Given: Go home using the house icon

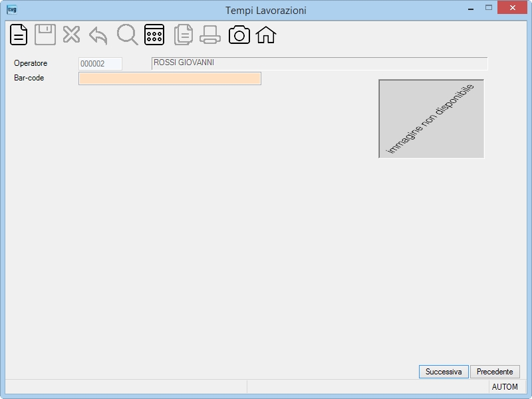Looking at the screenshot, I should pos(266,35).
